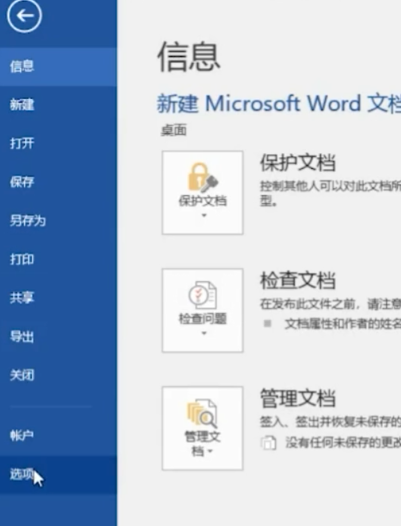Click the 管理文档 section heading
The image size is (403, 526).
pyautogui.click(x=298, y=398)
